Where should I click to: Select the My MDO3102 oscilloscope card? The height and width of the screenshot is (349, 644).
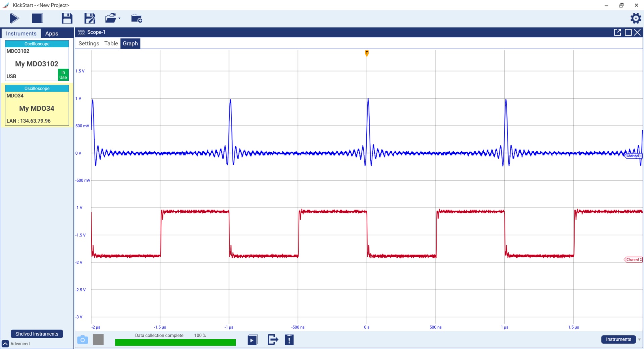37,64
